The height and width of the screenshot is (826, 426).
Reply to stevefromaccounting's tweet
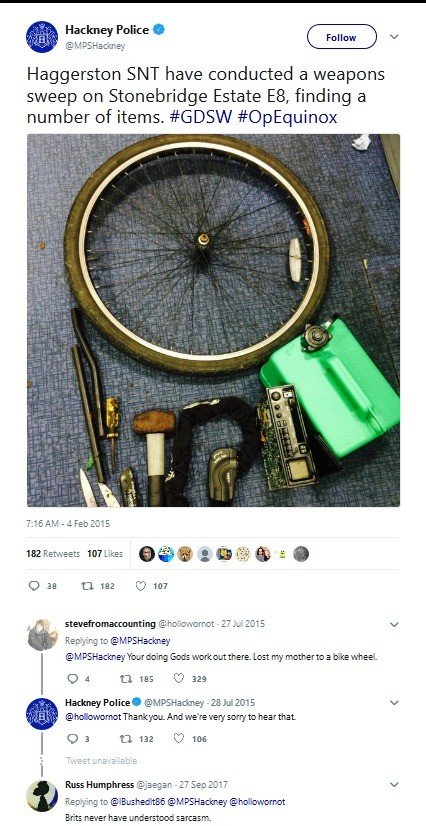73,678
